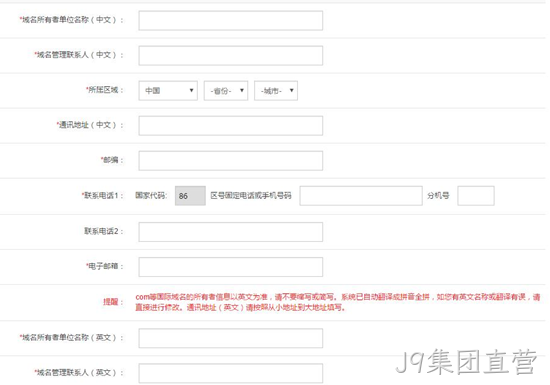The height and width of the screenshot is (385, 550).
Task: Focus the 区号固定电话或手机号码 phone number field
Action: click(x=361, y=196)
